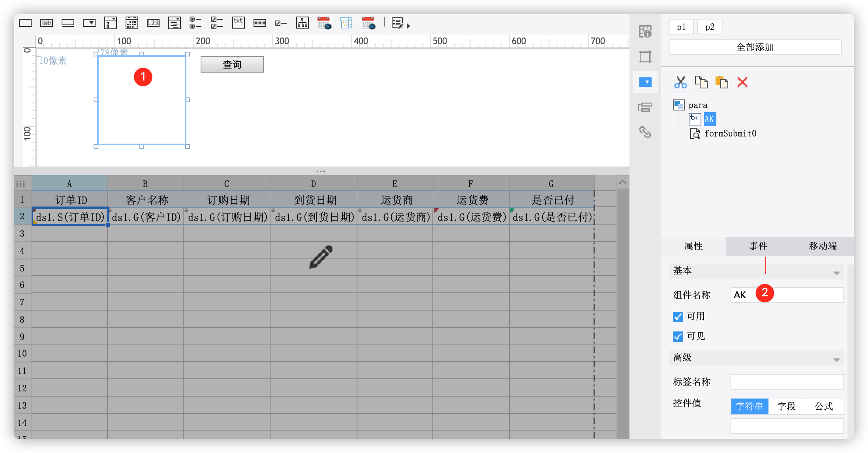Select the password widget tool
Viewport: 868px width, 453px height.
259,23
